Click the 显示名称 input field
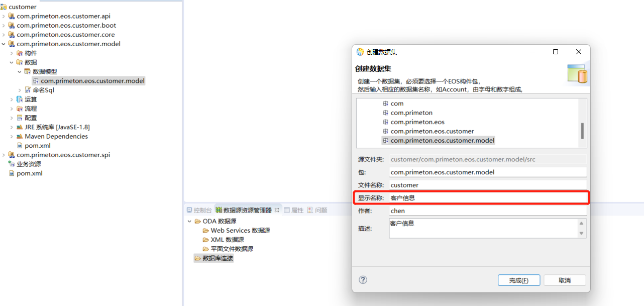Image resolution: width=644 pixels, height=306 pixels. point(487,198)
